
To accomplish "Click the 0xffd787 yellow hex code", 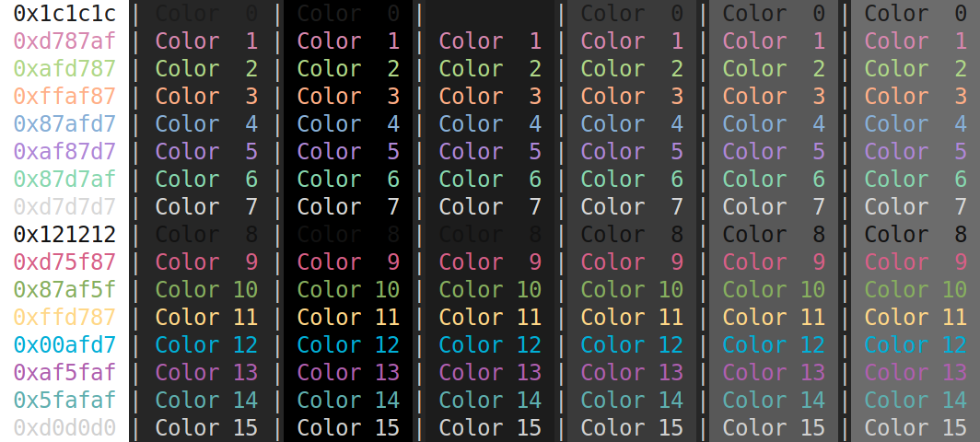I will pyautogui.click(x=64, y=318).
